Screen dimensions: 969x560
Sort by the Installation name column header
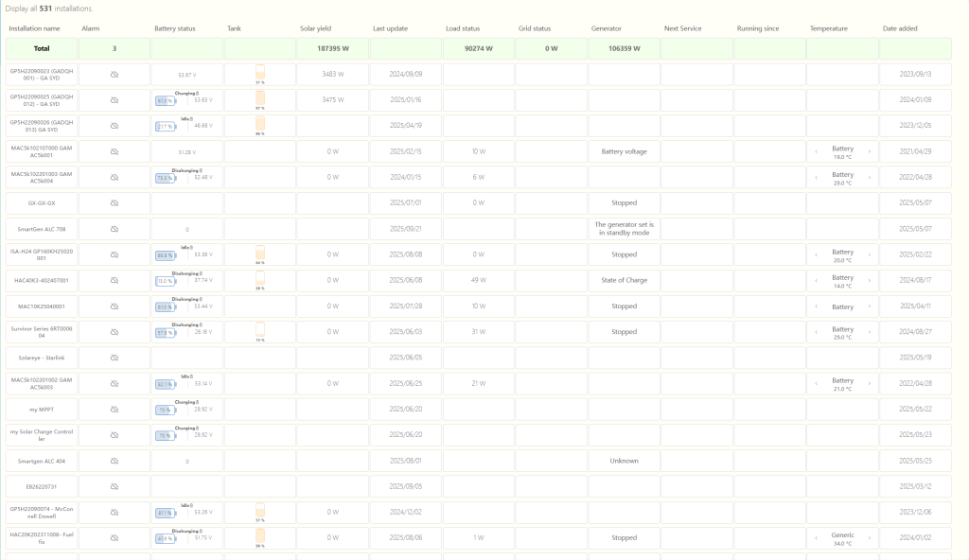34,28
